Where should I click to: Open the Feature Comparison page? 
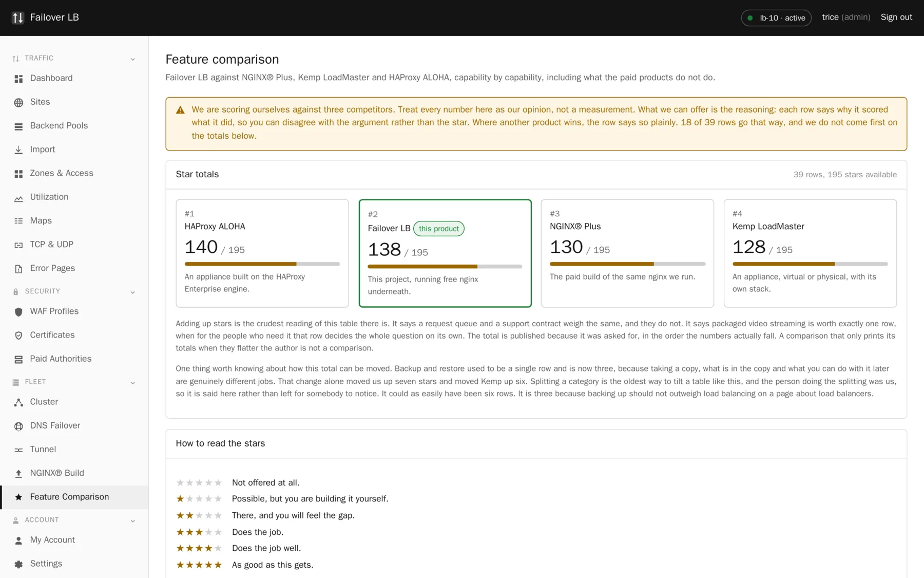[74, 497]
